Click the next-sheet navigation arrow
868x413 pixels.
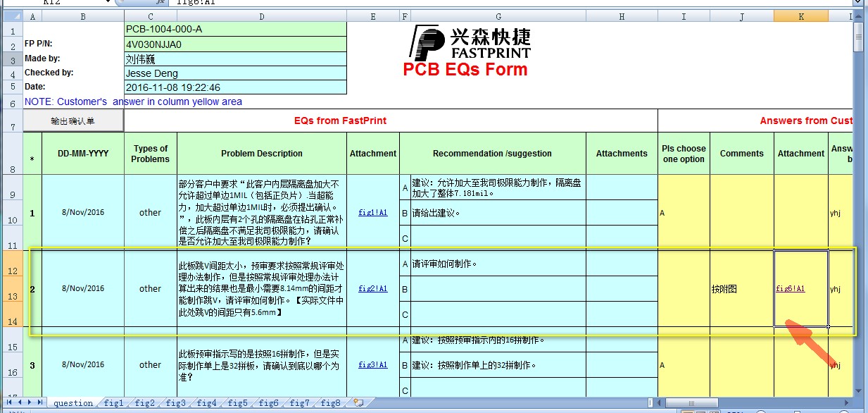tap(28, 402)
